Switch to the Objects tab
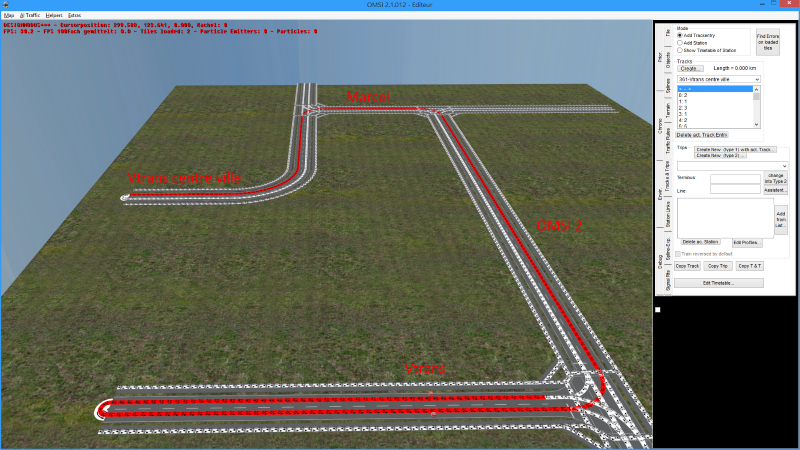The image size is (800, 450). (x=668, y=60)
